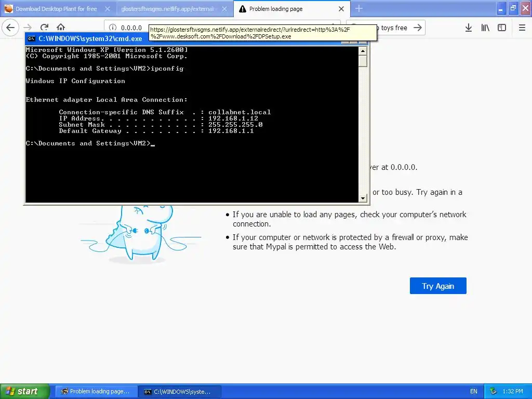
Task: Click the browser forward arrow
Action: (28, 28)
